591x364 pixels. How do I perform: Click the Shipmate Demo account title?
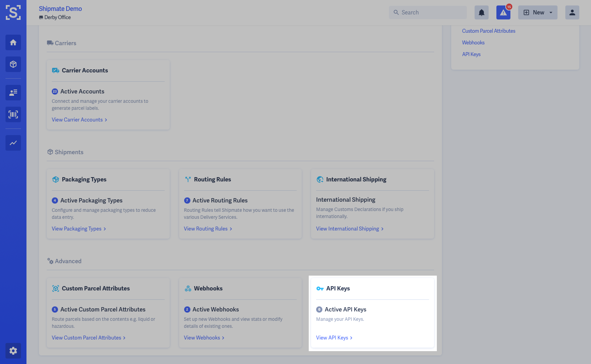[x=60, y=9]
